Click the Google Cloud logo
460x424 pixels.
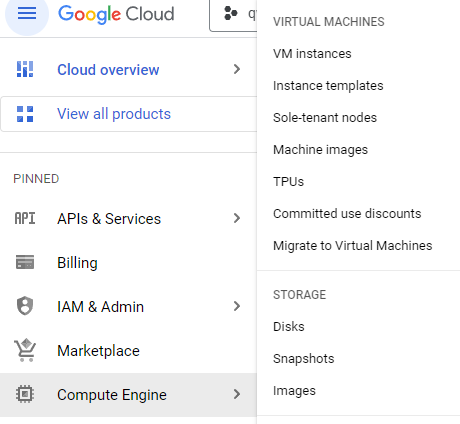[x=116, y=14]
